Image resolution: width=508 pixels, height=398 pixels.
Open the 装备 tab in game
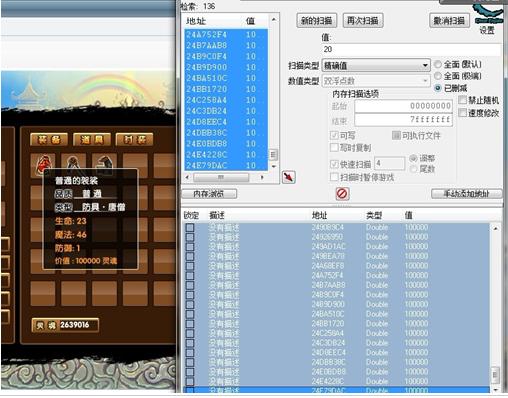(49, 139)
